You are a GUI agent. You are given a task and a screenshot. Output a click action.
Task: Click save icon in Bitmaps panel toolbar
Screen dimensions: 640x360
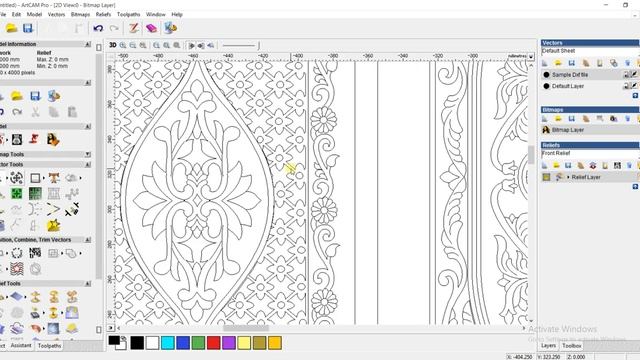571,118
